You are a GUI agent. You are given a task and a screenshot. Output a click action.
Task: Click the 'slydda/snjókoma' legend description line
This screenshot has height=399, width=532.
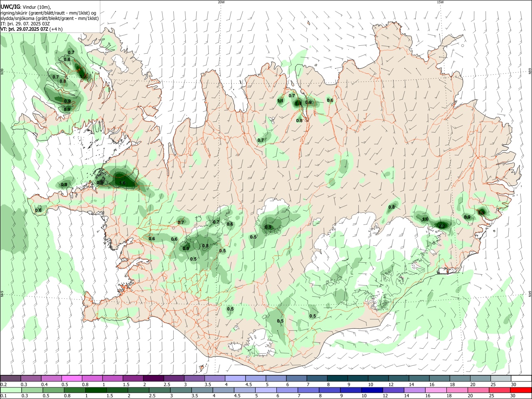(x=49, y=18)
